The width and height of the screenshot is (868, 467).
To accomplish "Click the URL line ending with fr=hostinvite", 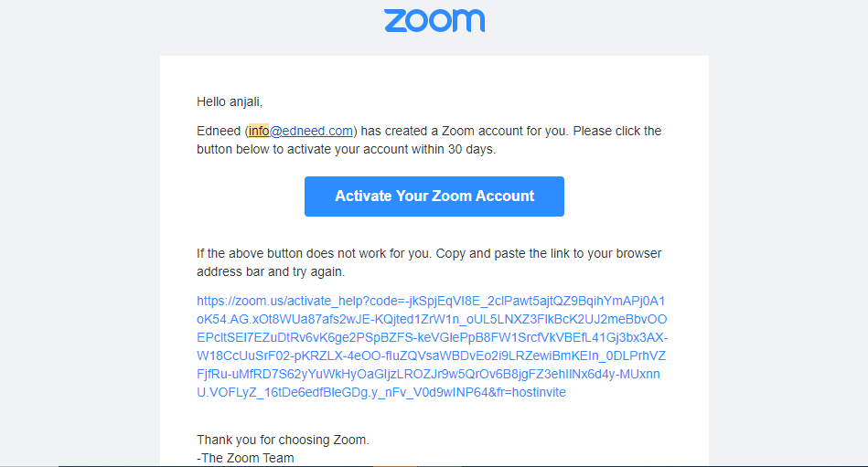I will [381, 392].
